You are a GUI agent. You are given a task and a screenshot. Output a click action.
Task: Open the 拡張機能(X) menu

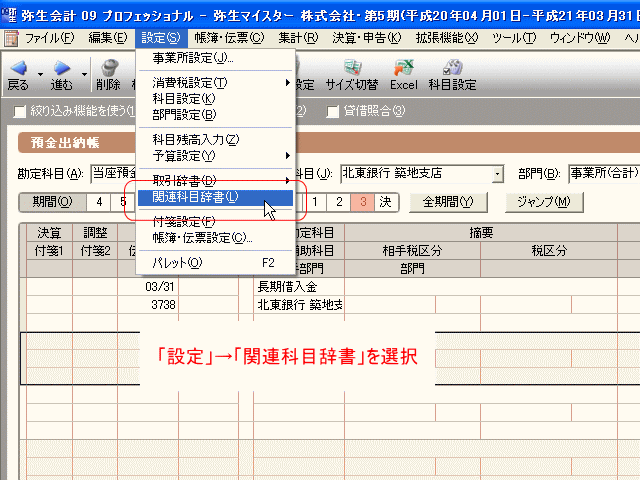[x=447, y=38]
